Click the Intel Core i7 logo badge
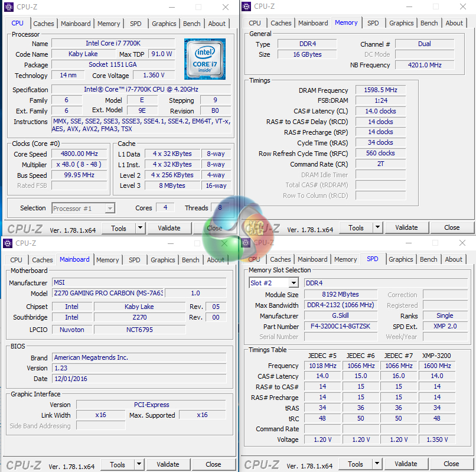 pos(204,59)
